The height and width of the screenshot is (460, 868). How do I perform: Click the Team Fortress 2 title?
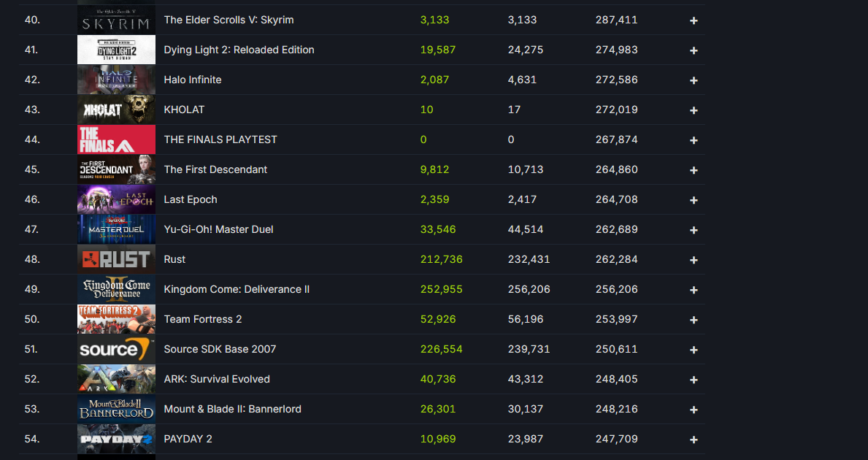click(x=203, y=319)
